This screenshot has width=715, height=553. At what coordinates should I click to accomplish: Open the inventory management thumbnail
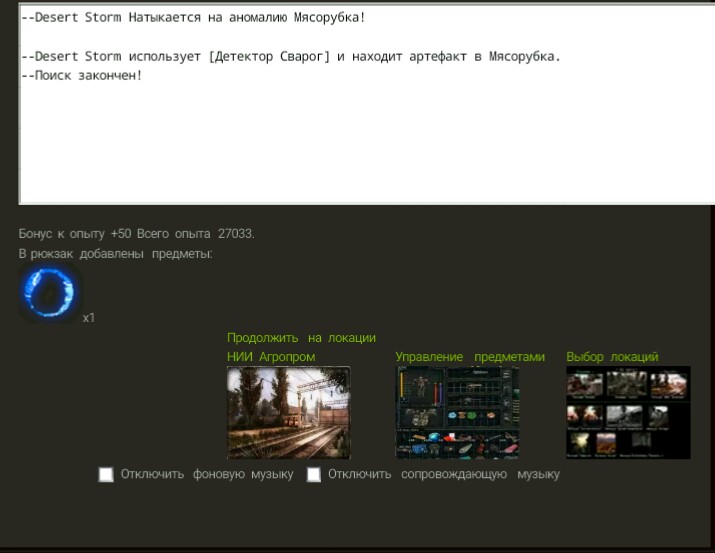click(x=457, y=412)
